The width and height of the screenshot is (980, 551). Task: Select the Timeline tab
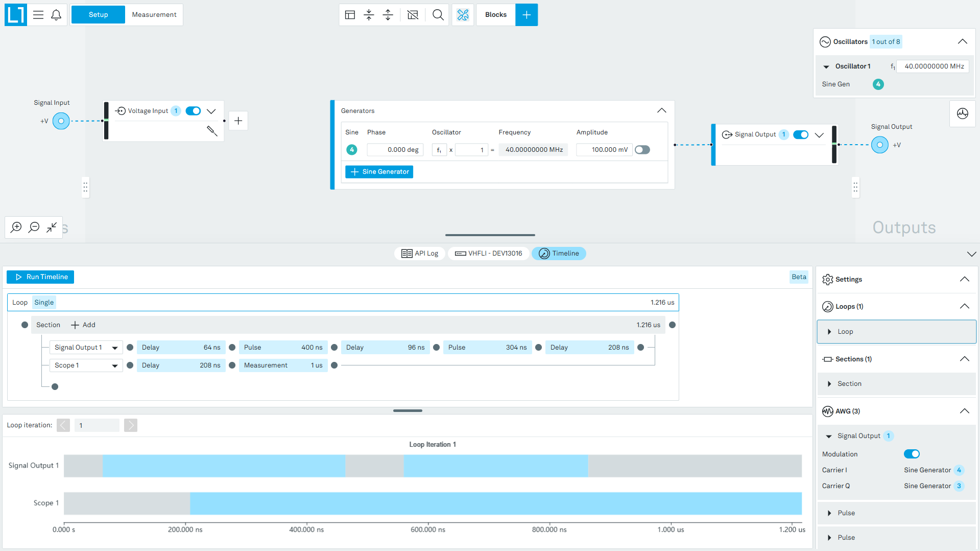tap(559, 254)
